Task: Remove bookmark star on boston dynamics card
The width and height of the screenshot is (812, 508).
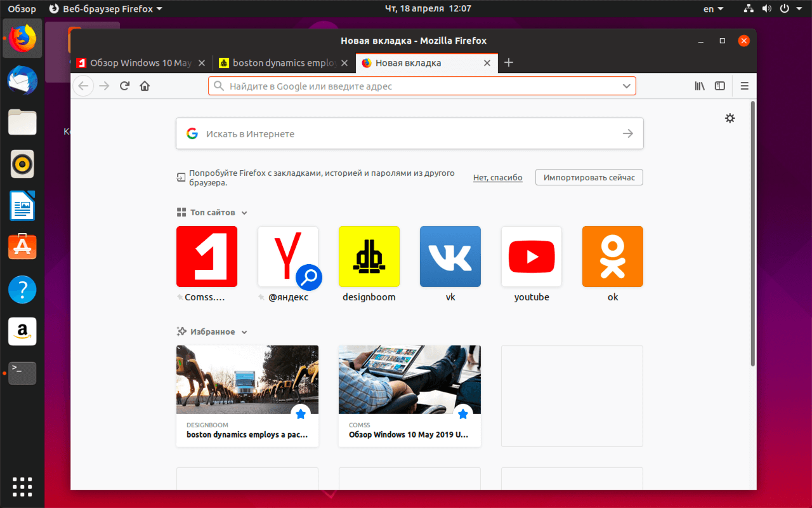Action: coord(301,414)
